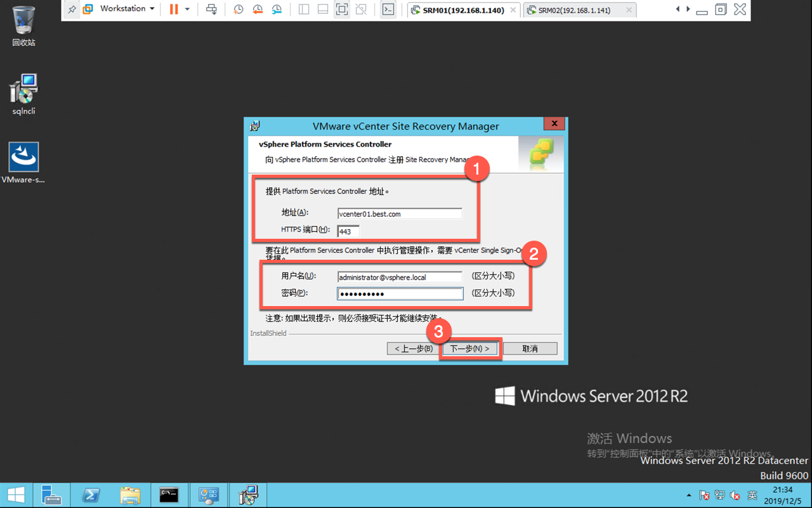Image resolution: width=812 pixels, height=508 pixels.
Task: Open the console view icon
Action: [x=388, y=10]
